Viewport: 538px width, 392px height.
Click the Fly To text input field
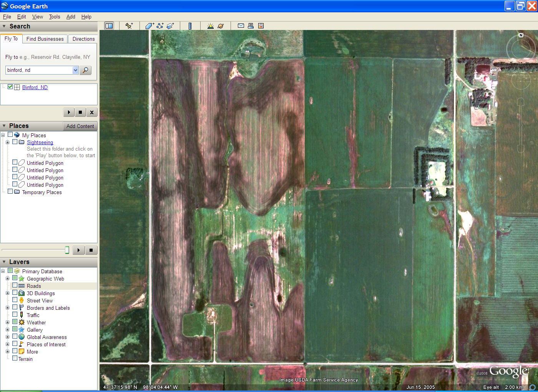tap(39, 70)
